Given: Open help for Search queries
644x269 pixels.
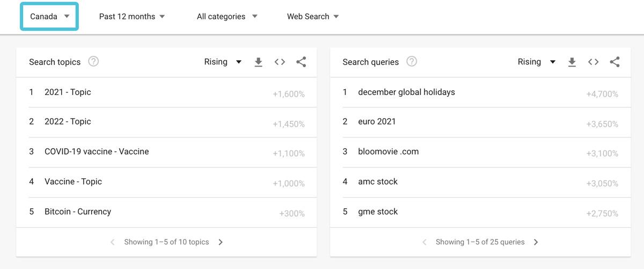Looking at the screenshot, I should tap(412, 62).
